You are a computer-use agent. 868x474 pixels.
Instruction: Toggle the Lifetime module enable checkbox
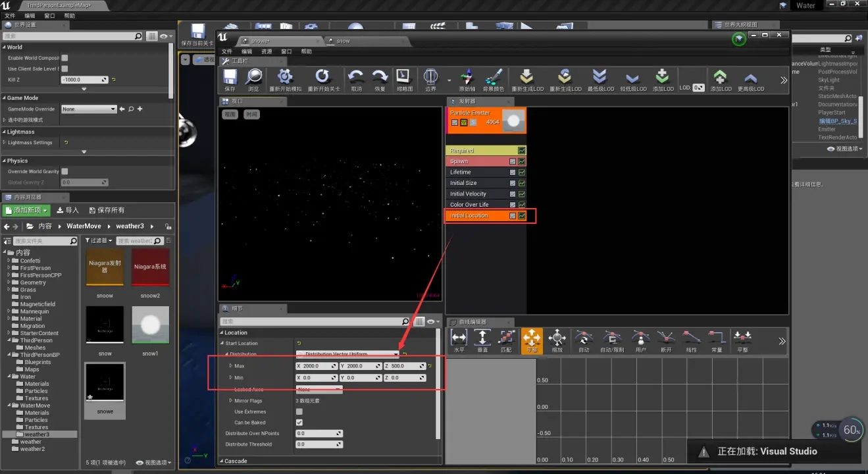(x=513, y=172)
